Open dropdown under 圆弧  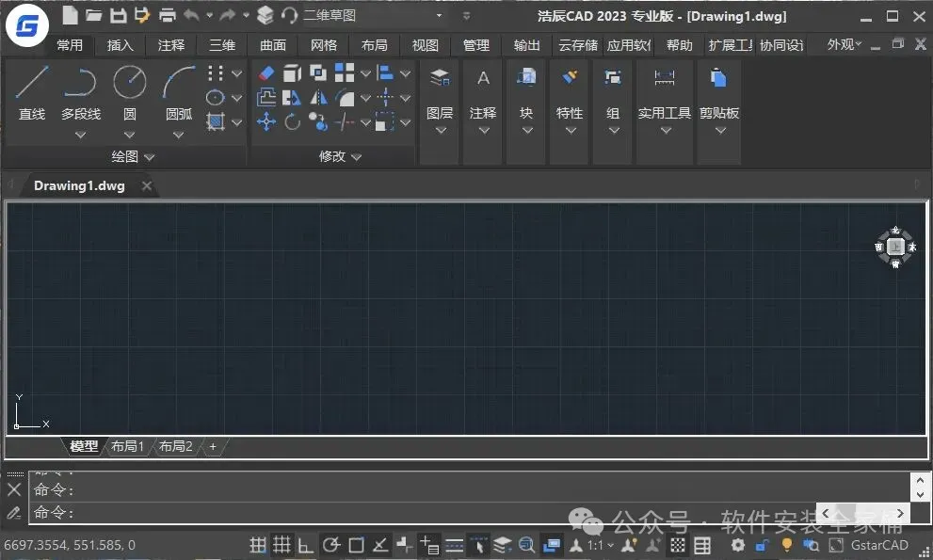179,136
